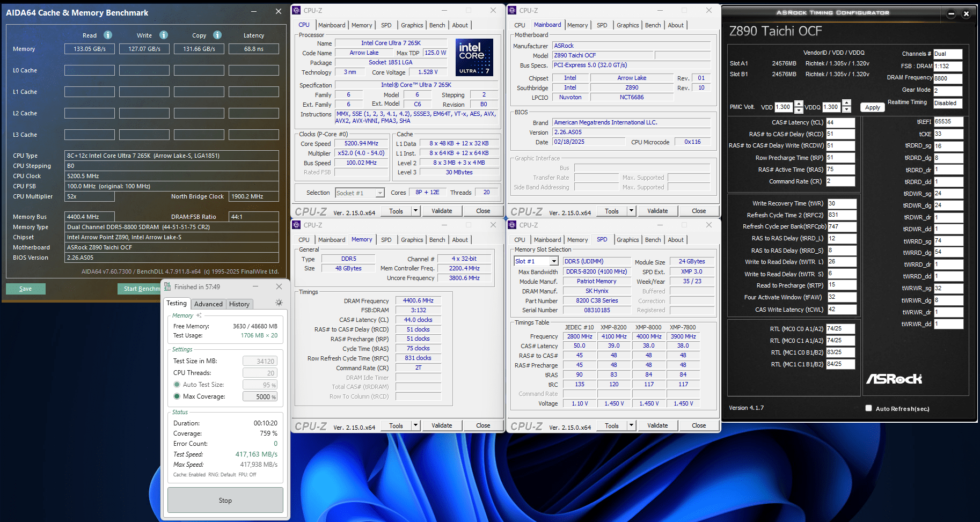The image size is (980, 522).
Task: Enable the Auto Refresh(sec) checkbox
Action: 868,408
